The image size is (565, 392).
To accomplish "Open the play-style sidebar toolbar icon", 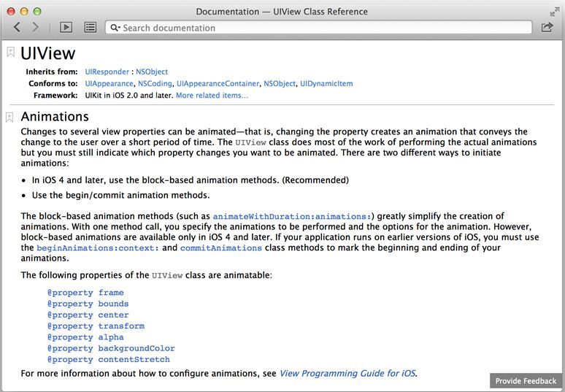I will coord(66,28).
